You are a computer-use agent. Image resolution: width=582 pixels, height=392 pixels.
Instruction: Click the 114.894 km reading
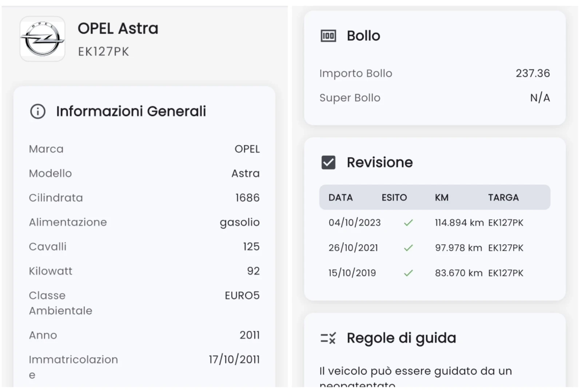tap(459, 223)
